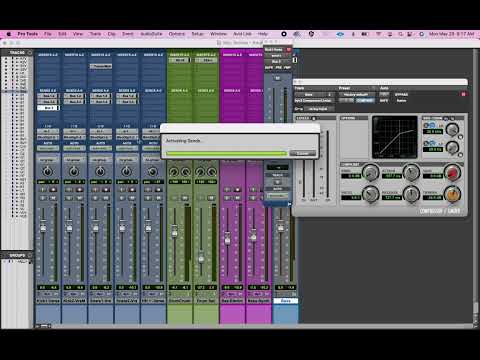
Task: Toggle FMP on the floating send window
Action: [x=287, y=68]
